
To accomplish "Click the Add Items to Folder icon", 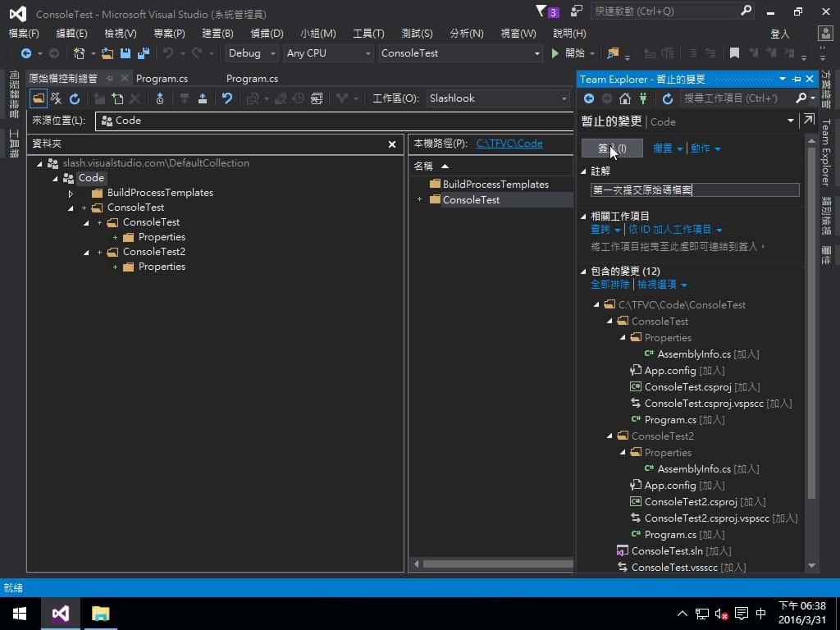I will (117, 98).
